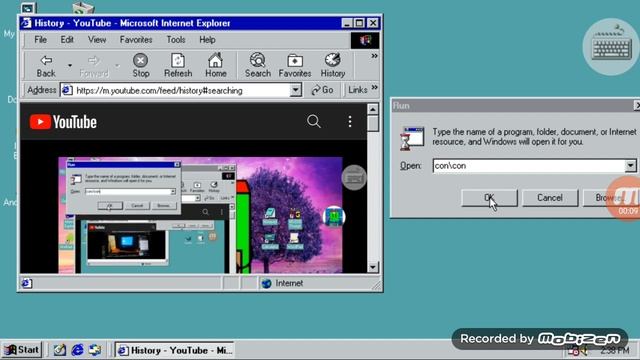Viewport: 640px width, 360px height.
Task: Click the Go button next to address
Action: pyautogui.click(x=322, y=90)
